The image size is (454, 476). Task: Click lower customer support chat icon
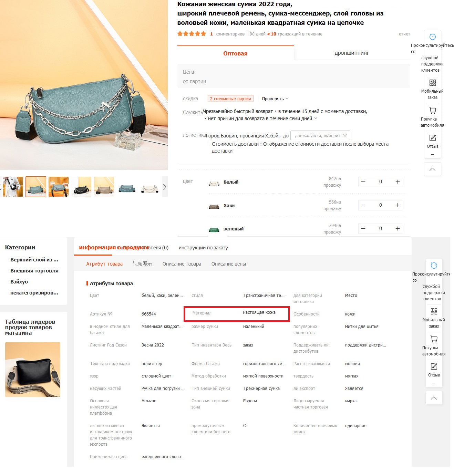[434, 266]
